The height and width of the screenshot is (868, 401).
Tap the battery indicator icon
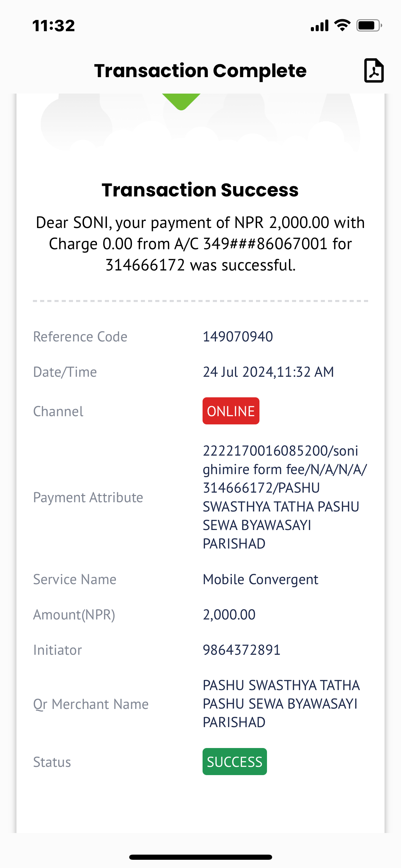pos(369,25)
